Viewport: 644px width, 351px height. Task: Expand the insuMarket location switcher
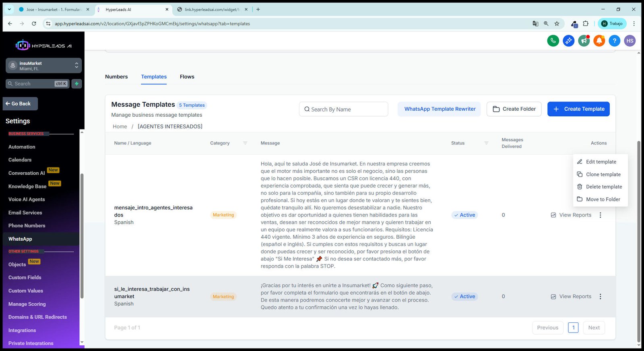click(x=43, y=66)
